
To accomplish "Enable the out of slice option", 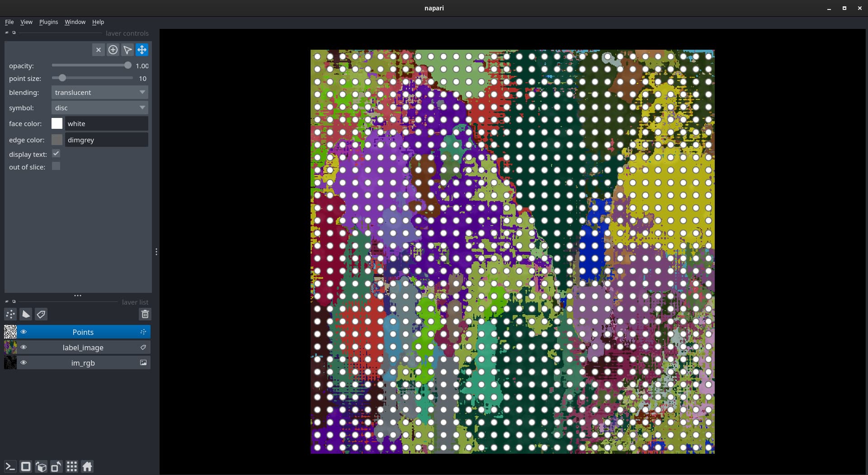I will [56, 166].
